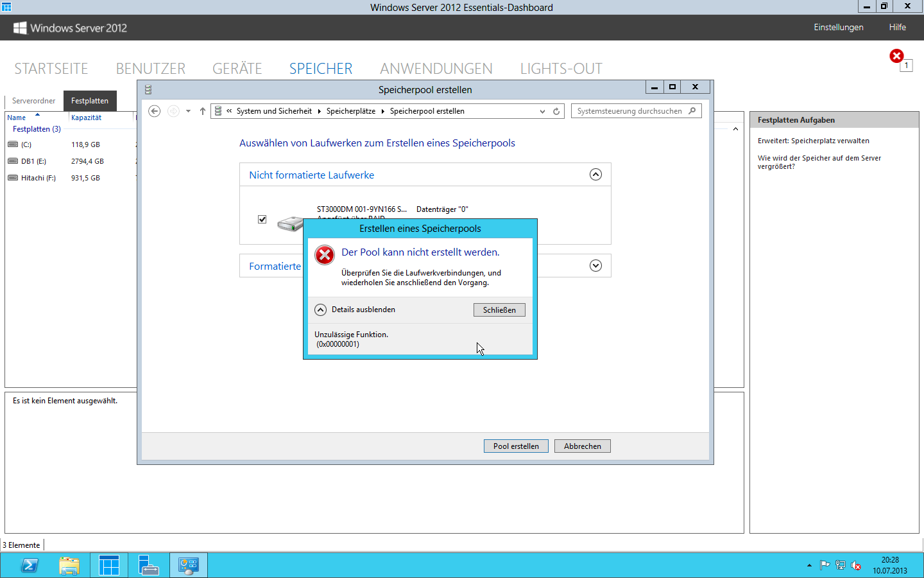The height and width of the screenshot is (578, 924).
Task: Open the ANWENDUNGEN tab
Action: coord(436,69)
